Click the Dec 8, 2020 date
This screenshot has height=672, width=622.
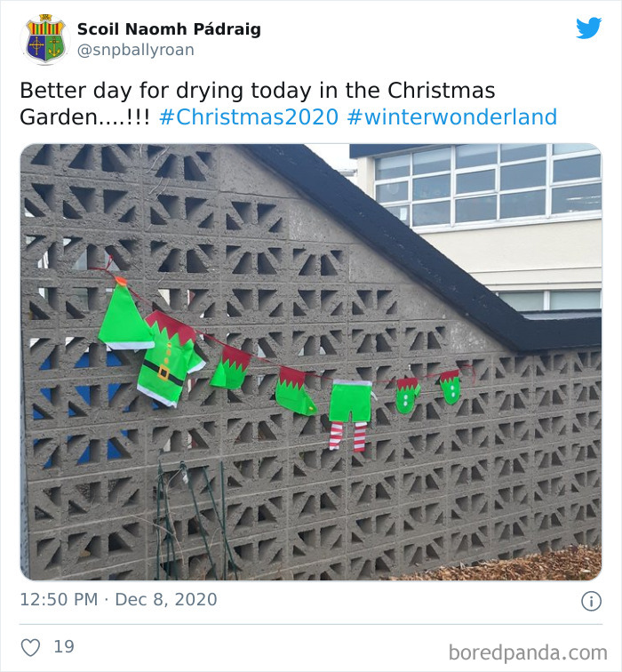pos(166,599)
